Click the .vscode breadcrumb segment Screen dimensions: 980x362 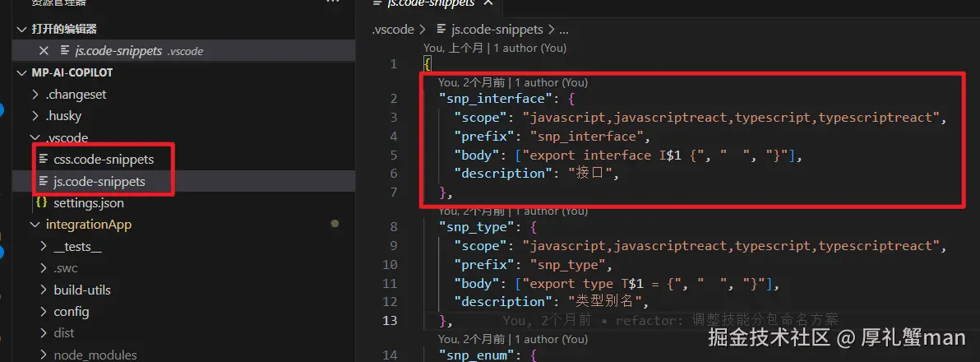(394, 29)
